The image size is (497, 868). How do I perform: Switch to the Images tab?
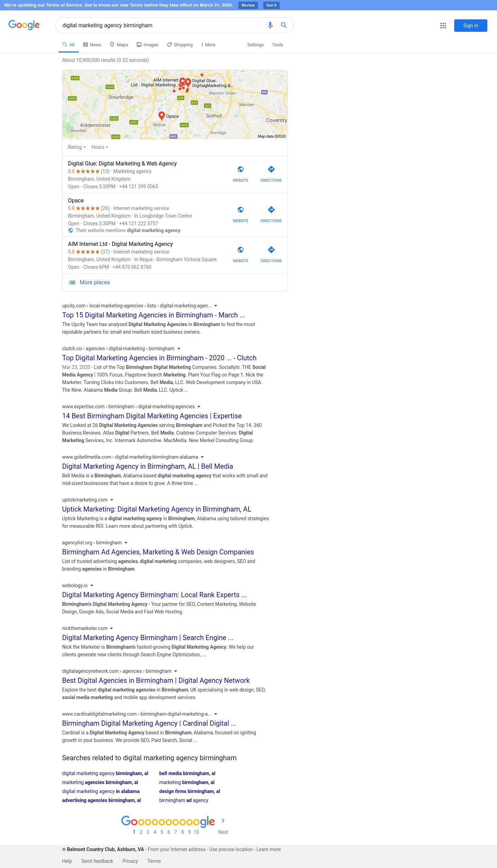(x=147, y=45)
